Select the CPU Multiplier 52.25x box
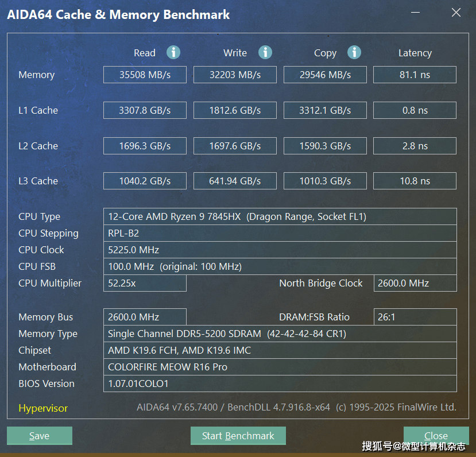The image size is (476, 457). tap(145, 283)
